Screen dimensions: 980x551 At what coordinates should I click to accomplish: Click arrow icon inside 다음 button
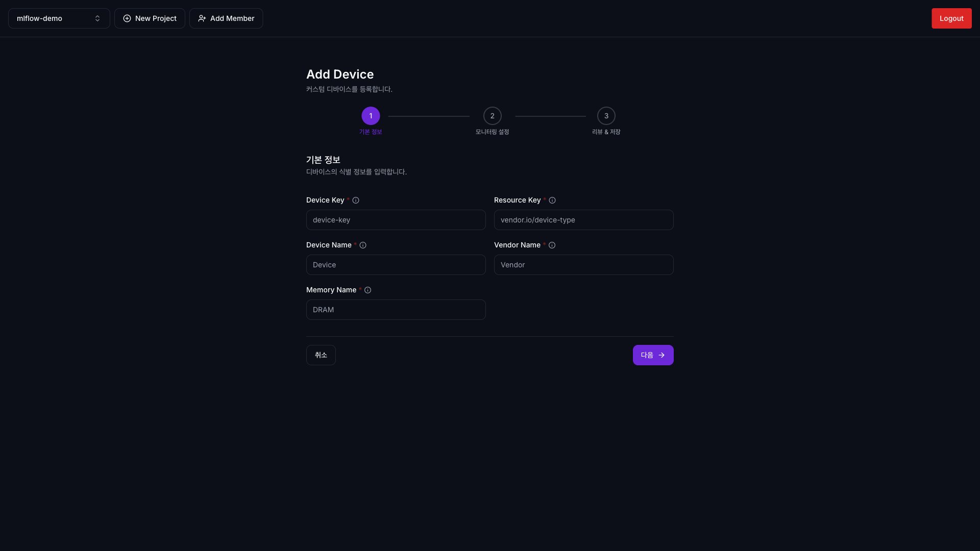tap(661, 355)
